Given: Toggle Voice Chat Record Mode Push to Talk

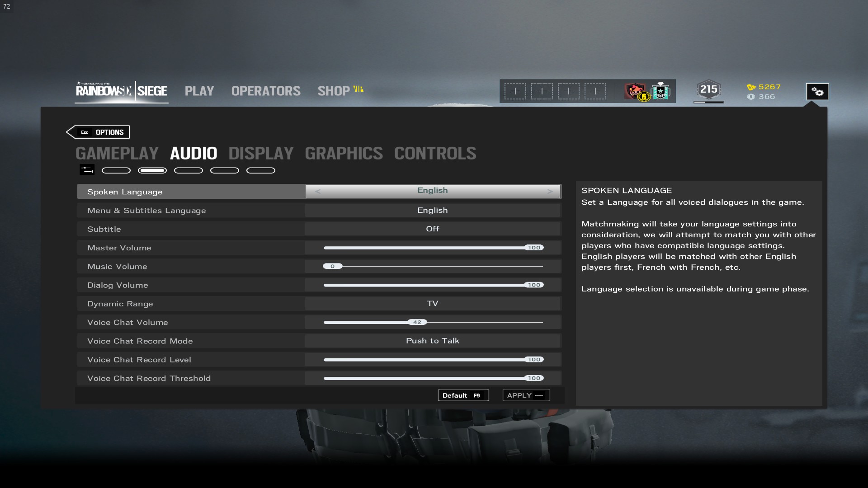Looking at the screenshot, I should click(x=433, y=341).
